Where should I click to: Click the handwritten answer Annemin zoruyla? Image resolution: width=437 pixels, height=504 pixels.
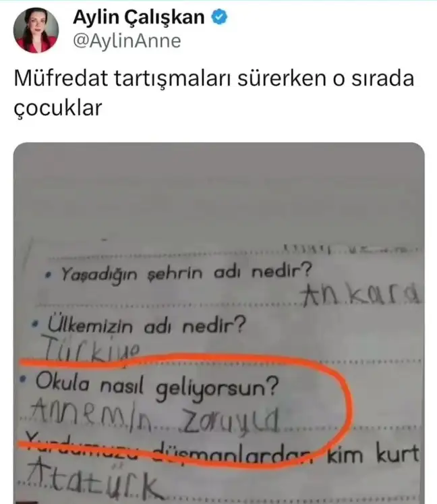[155, 416]
